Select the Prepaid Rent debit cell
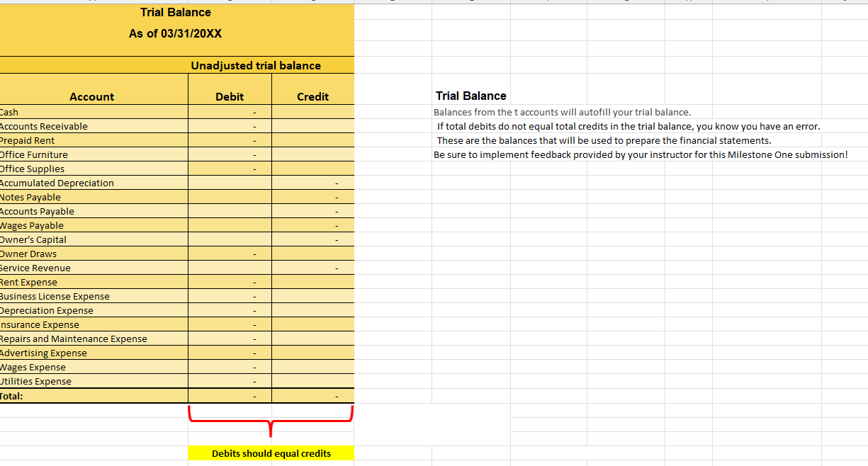This screenshot has height=466, width=868. 230,140
